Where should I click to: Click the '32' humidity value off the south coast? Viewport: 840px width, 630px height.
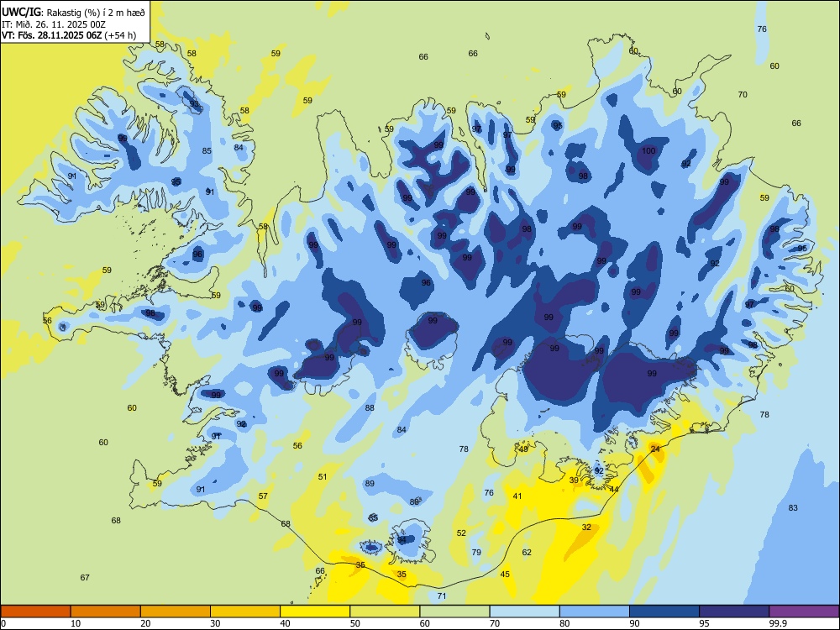pos(586,528)
